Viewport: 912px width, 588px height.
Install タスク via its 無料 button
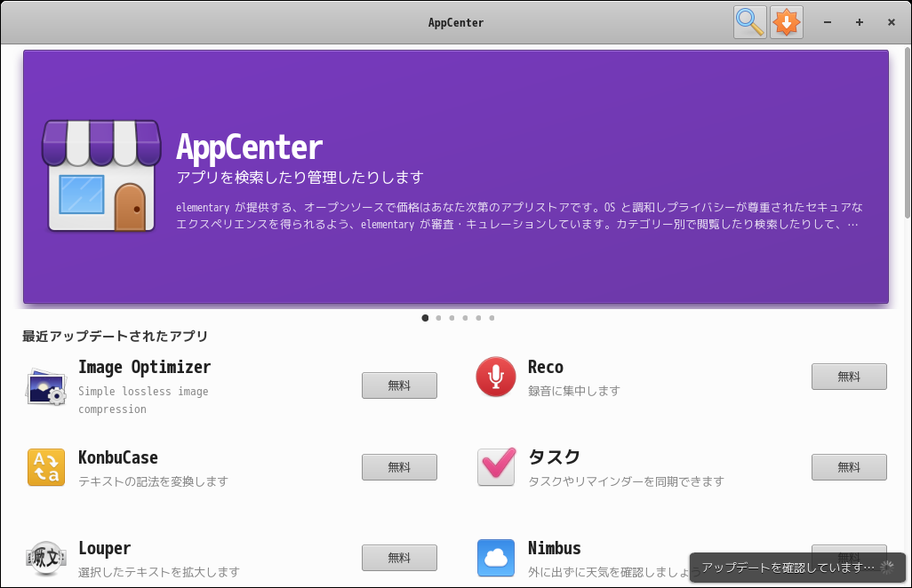(x=848, y=467)
